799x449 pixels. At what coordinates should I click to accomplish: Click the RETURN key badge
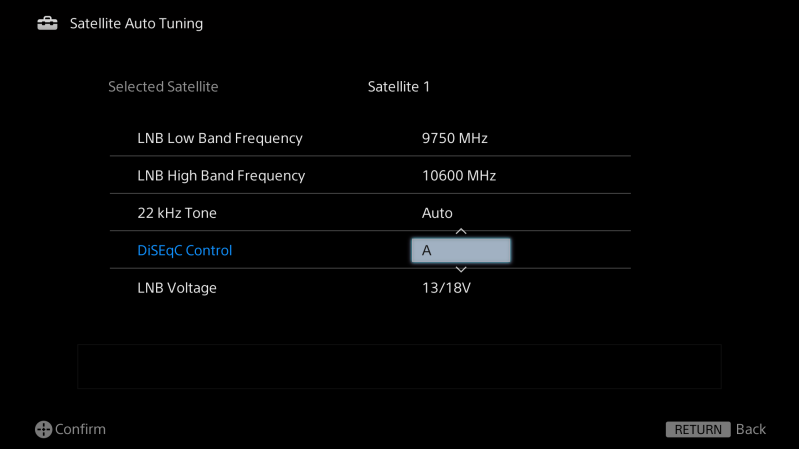click(697, 429)
